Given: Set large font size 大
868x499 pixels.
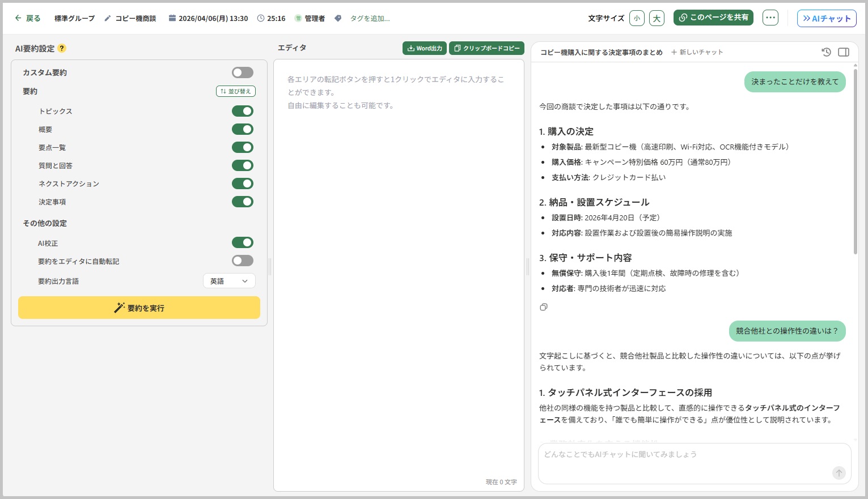Looking at the screenshot, I should click(x=657, y=18).
